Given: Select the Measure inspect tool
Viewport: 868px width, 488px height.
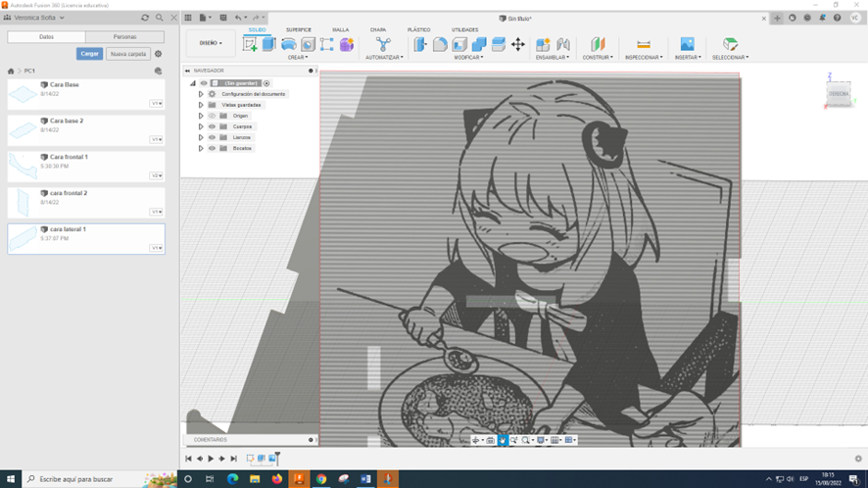Looking at the screenshot, I should pyautogui.click(x=644, y=44).
